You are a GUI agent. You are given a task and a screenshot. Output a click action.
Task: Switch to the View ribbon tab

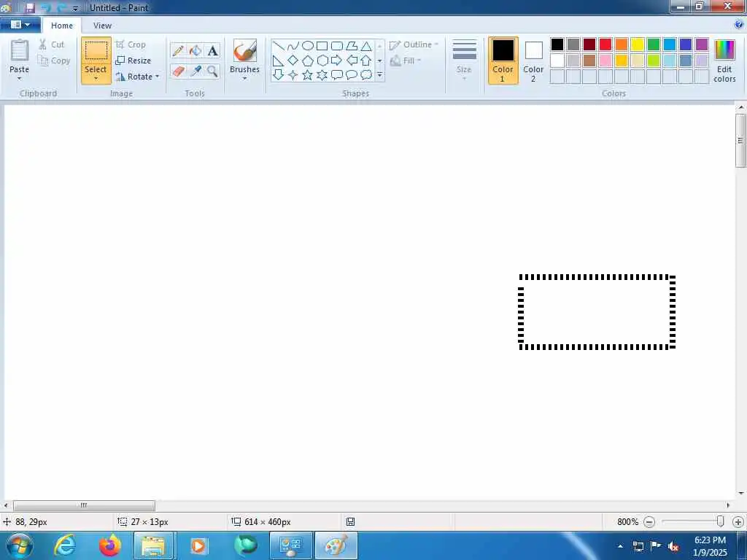click(102, 26)
